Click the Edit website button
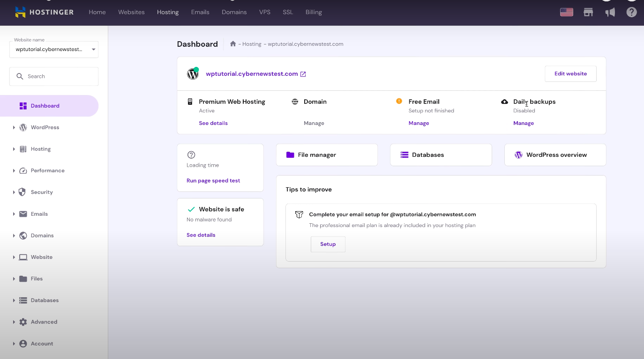644x359 pixels. 570,73
